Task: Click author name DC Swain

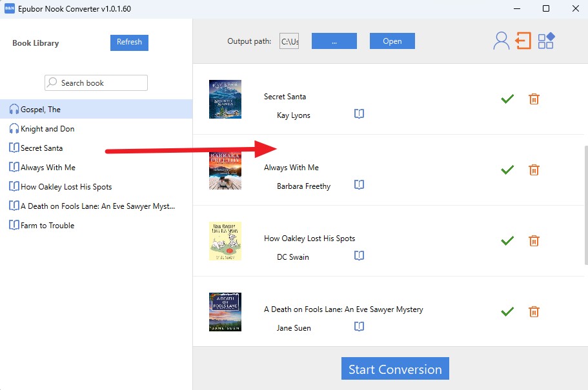Action: (x=292, y=257)
